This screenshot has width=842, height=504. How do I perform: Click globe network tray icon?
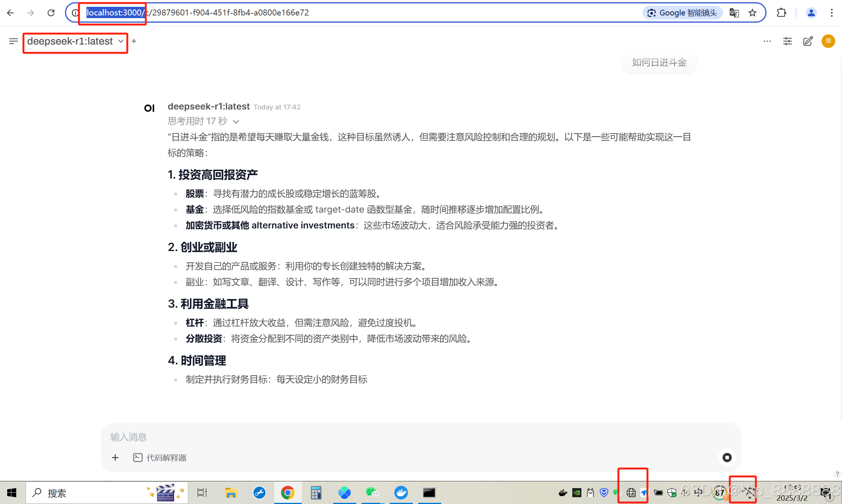click(x=631, y=493)
